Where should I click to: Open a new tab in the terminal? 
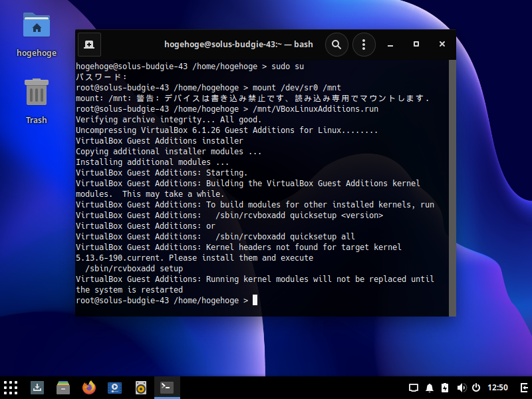pos(89,45)
